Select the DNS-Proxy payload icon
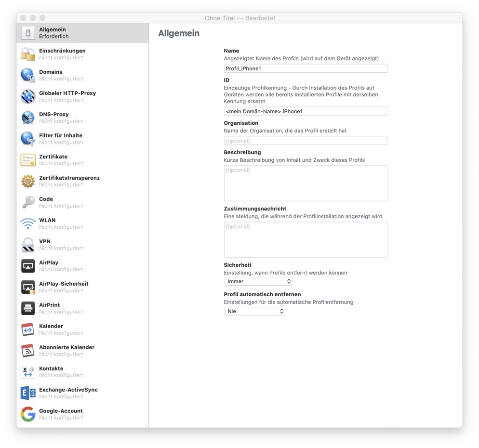This screenshot has width=479, height=448. tap(27, 118)
